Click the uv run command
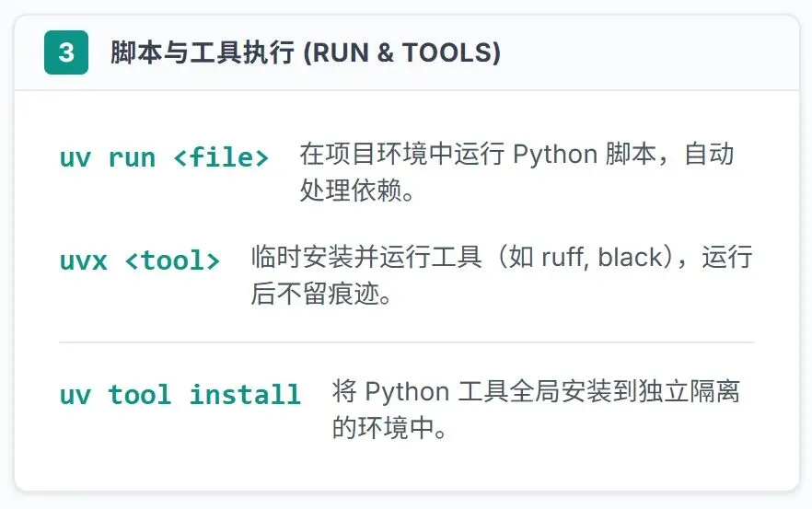The image size is (812, 509). tap(107, 157)
